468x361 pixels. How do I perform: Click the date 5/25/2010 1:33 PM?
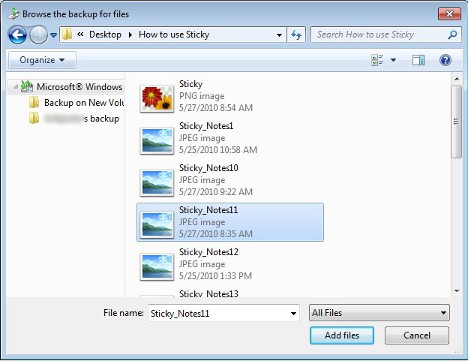[215, 276]
